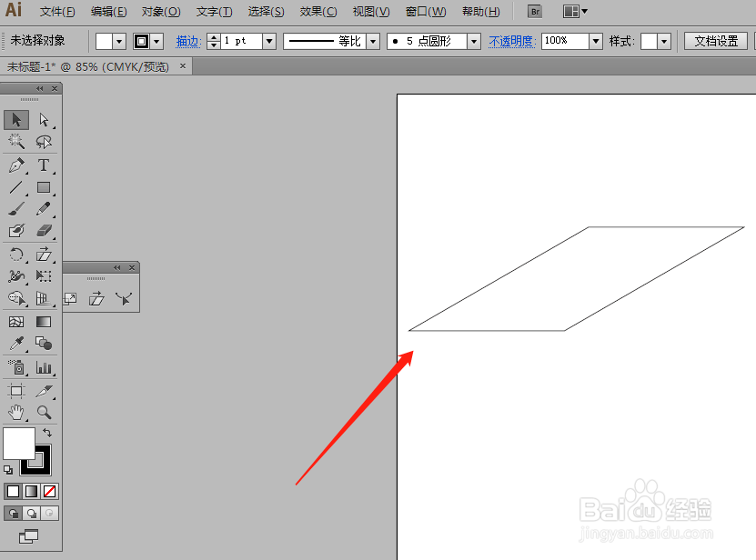Viewport: 756px width, 560px height.
Task: Choose the Magic Wand tool
Action: click(x=16, y=141)
